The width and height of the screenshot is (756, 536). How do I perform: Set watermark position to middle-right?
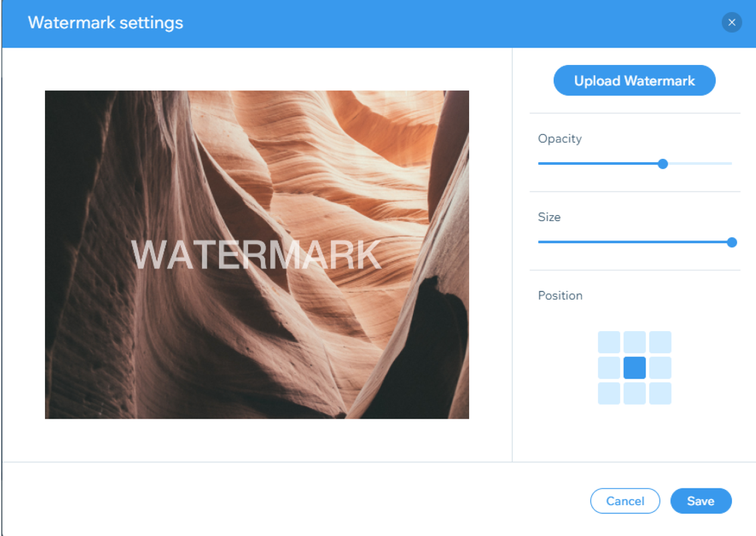pos(660,368)
